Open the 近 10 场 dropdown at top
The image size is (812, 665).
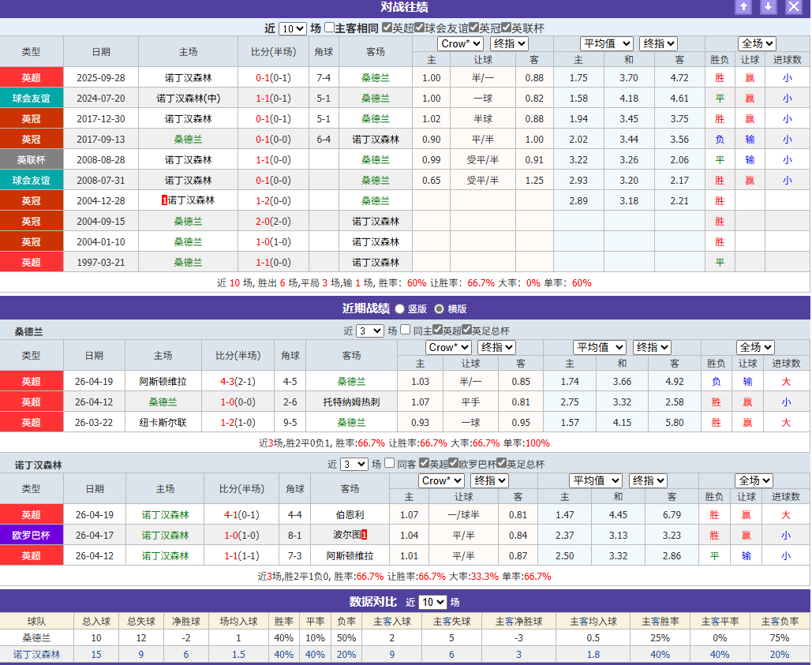point(292,26)
